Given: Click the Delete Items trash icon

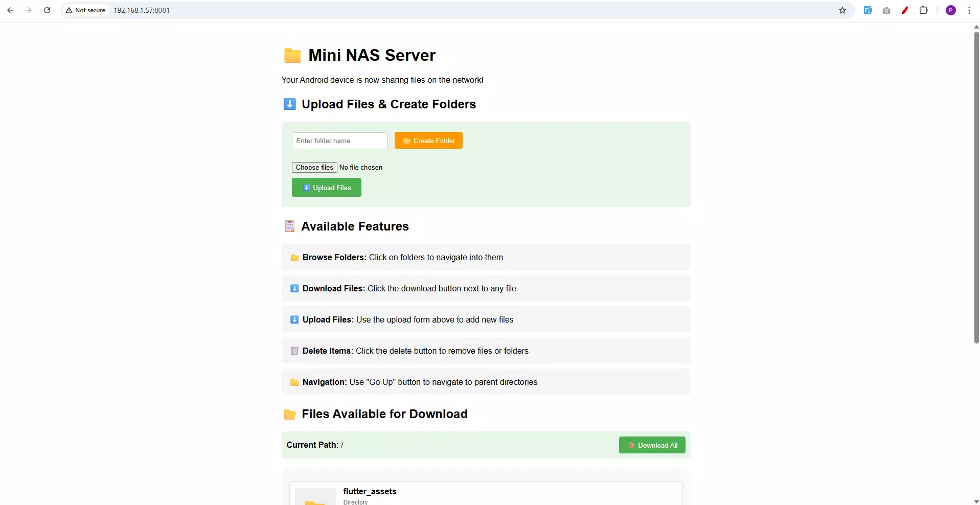Looking at the screenshot, I should click(x=294, y=351).
